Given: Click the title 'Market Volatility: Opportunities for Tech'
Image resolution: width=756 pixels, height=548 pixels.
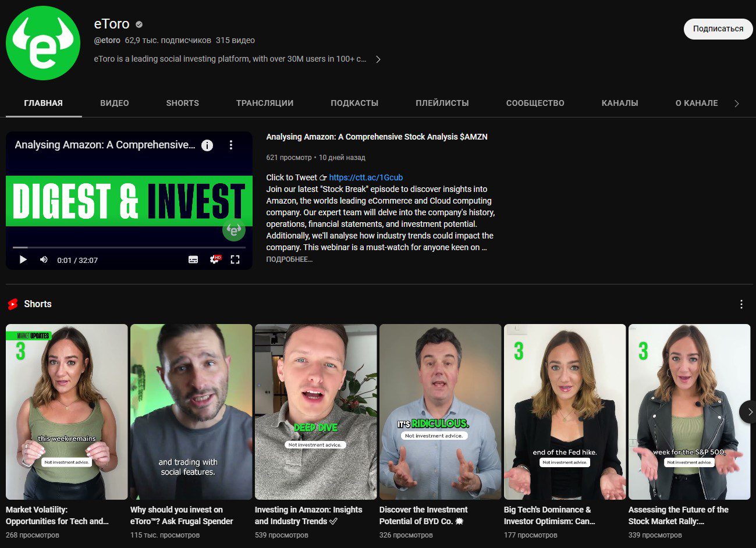Looking at the screenshot, I should pyautogui.click(x=57, y=515).
